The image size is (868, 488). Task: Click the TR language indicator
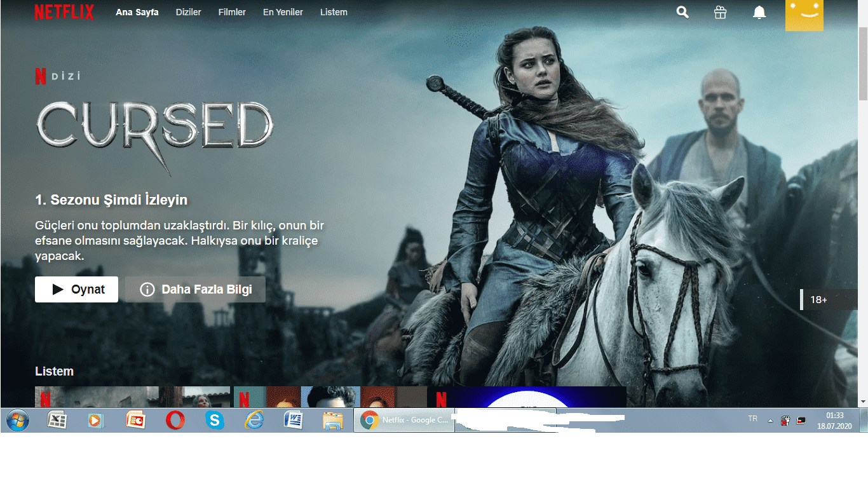click(x=753, y=419)
